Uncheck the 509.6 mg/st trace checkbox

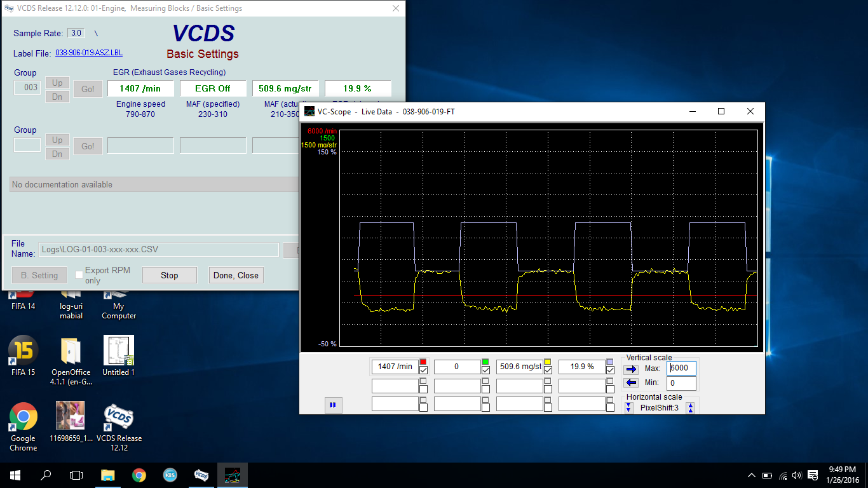548,370
